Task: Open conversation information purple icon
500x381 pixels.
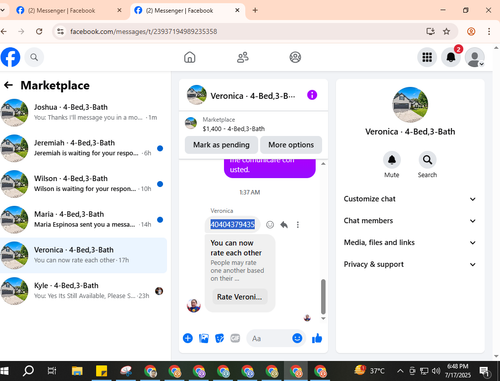Action: [312, 95]
